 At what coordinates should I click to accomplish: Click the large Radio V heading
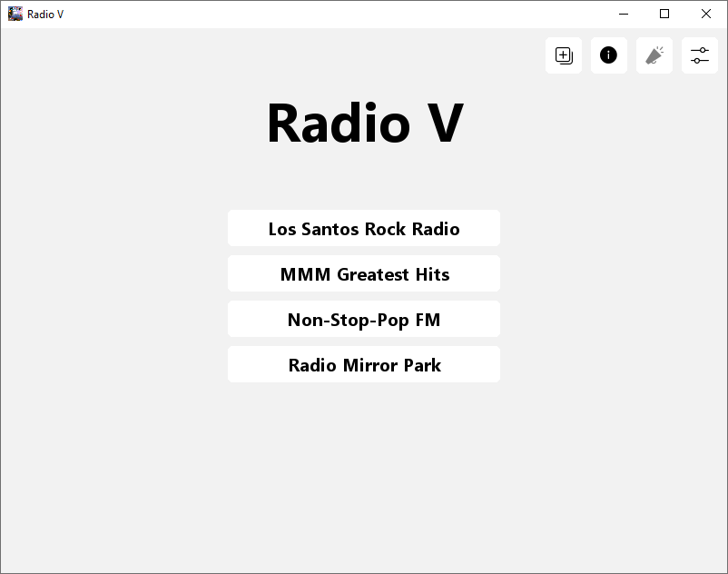pos(365,124)
